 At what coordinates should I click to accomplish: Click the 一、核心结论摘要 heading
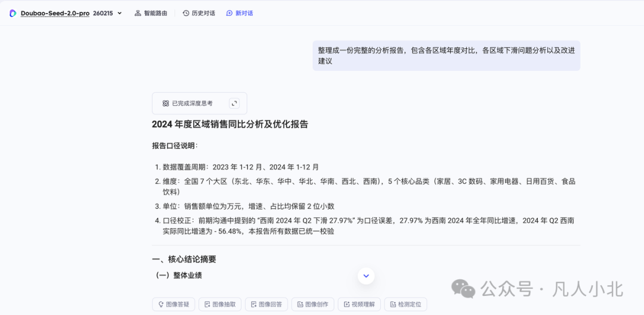coord(184,259)
